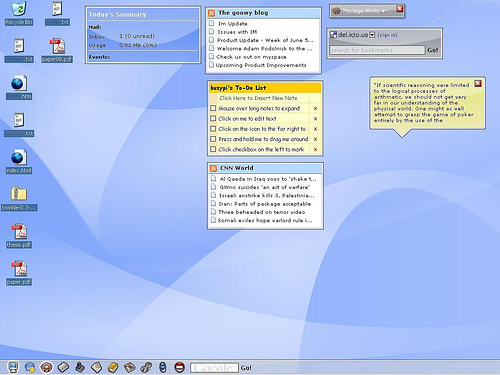Click the del.icio.us logo icon
500x375 pixels.
pyautogui.click(x=333, y=35)
